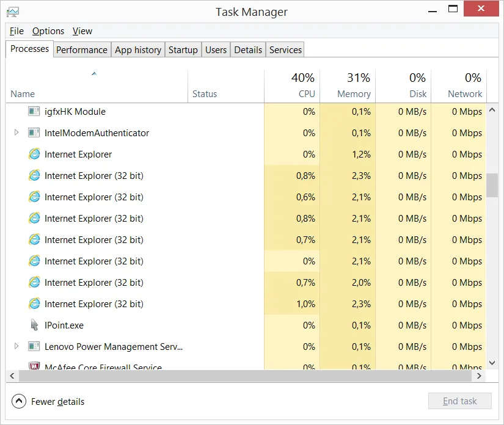Select the igfxHK Module process name
Screen dimensions: 504x425
[x=75, y=112]
